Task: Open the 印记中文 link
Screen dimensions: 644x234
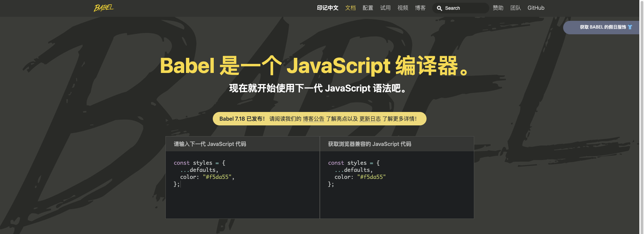Action: [x=328, y=8]
